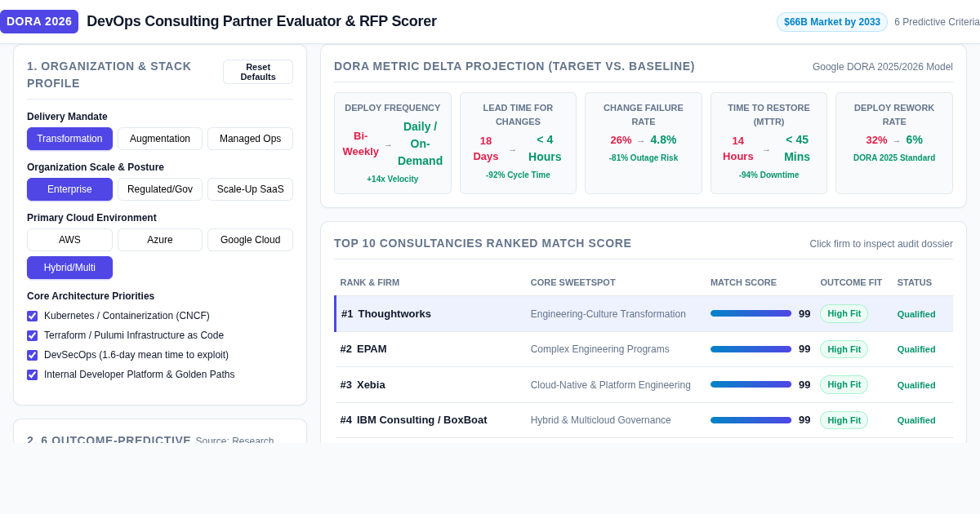Click the Rank & Firm column header
This screenshot has width=980, height=514.
(370, 282)
